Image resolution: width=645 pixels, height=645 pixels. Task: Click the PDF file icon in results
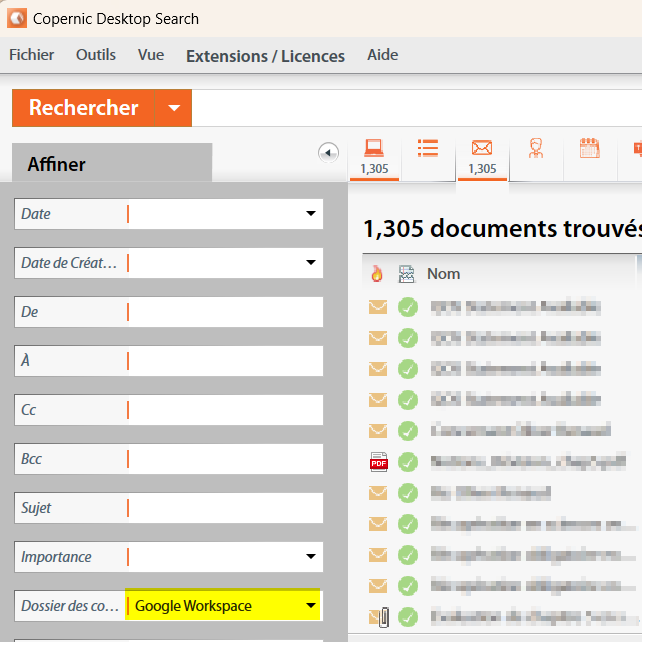[378, 462]
